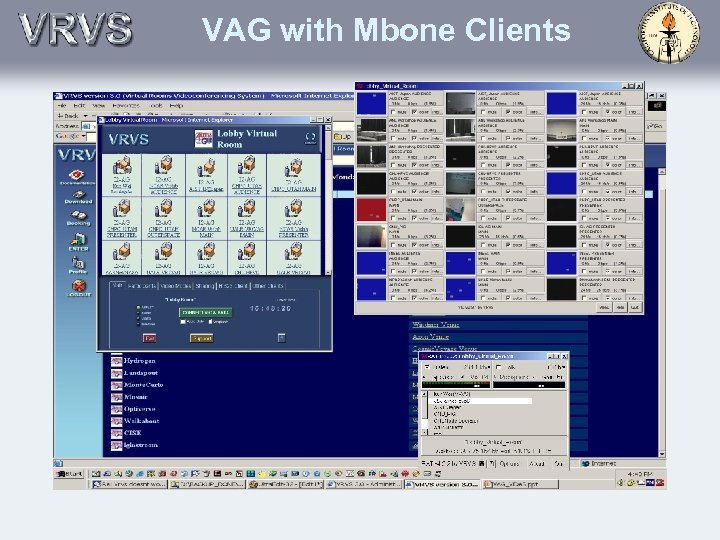This screenshot has width=720, height=540.
Task: Click the Info button beside red video thumbnail
Action: click(x=437, y=218)
